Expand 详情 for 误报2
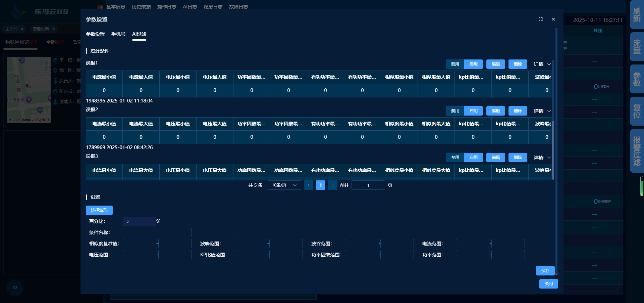 tap(542, 111)
